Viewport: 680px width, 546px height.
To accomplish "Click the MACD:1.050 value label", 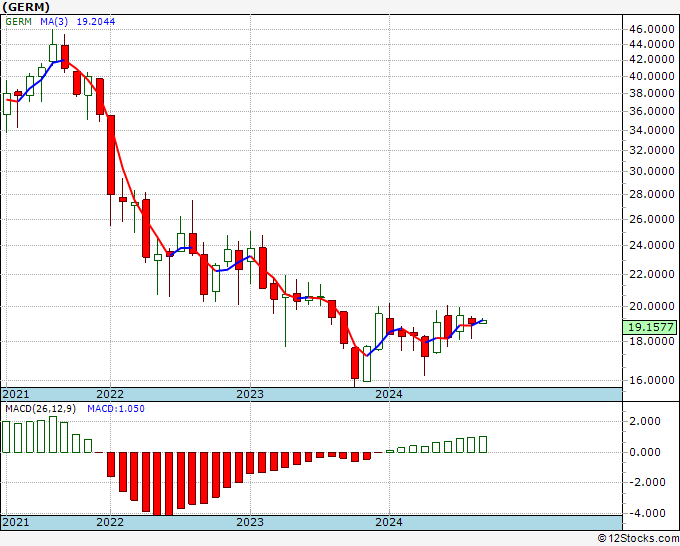I will click(116, 409).
